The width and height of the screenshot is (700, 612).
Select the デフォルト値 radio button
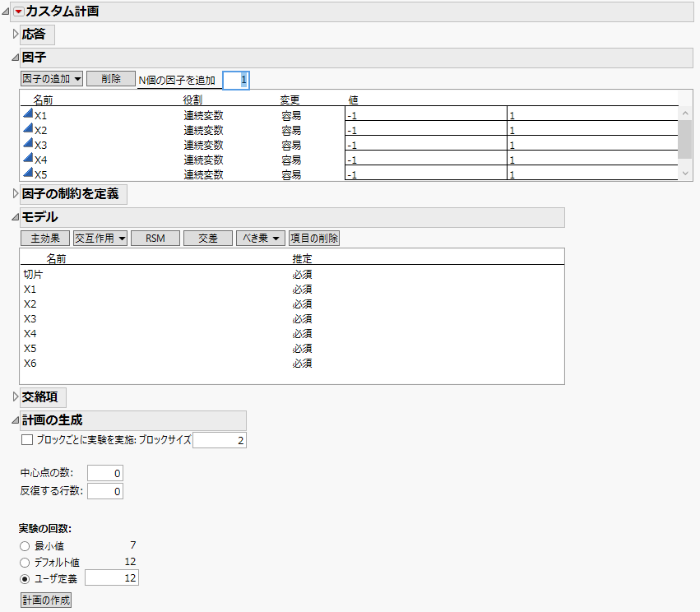tap(23, 561)
